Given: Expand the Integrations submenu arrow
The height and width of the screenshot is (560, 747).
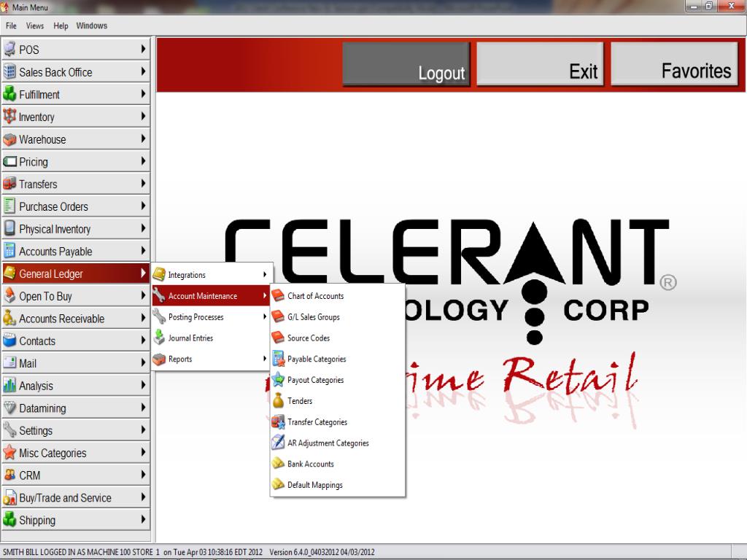Looking at the screenshot, I should [265, 275].
